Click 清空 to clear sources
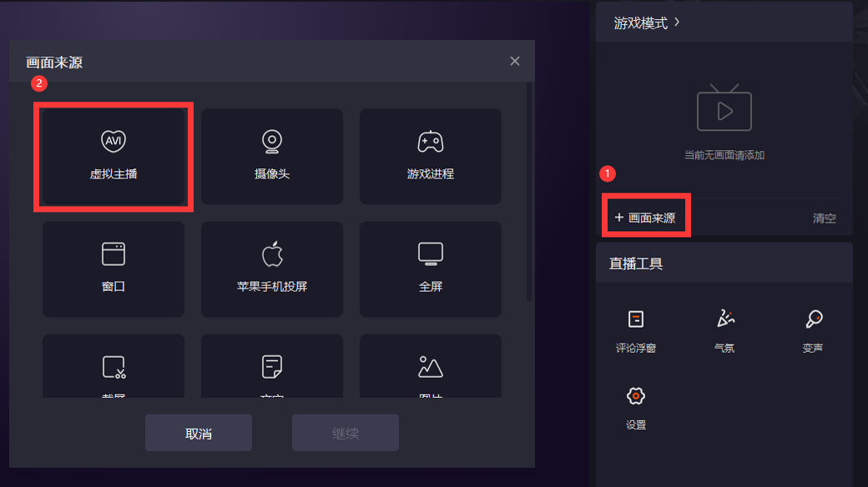This screenshot has height=487, width=868. pyautogui.click(x=825, y=218)
